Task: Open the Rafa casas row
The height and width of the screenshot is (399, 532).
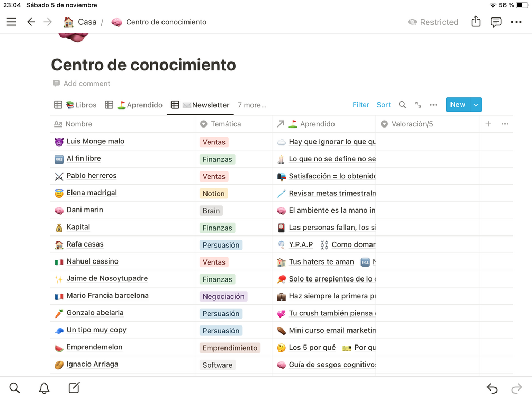Action: pos(85,244)
